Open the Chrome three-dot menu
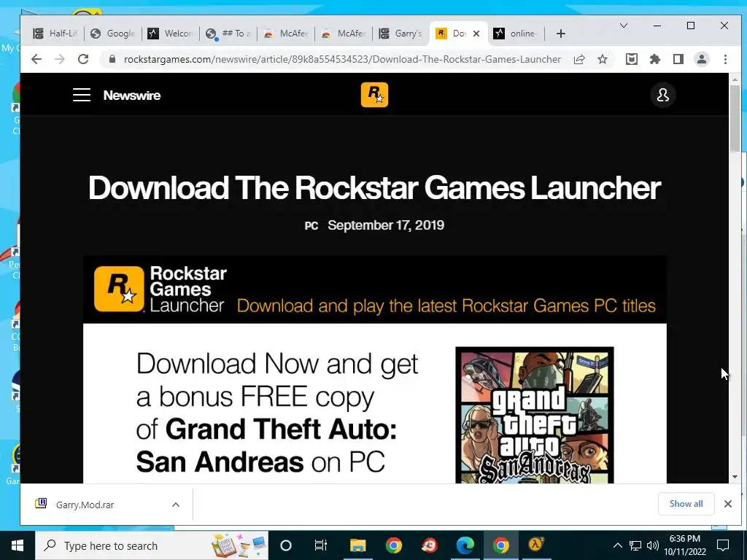Viewport: 747px width, 560px height. 725,59
